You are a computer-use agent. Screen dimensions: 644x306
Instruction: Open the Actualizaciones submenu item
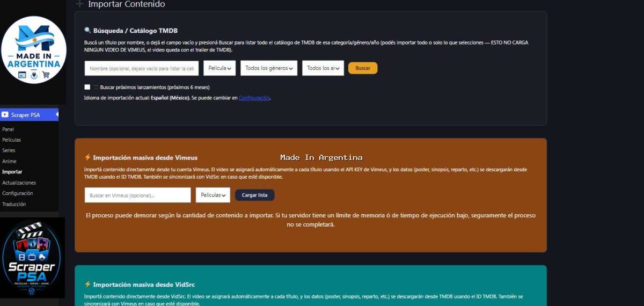point(19,183)
